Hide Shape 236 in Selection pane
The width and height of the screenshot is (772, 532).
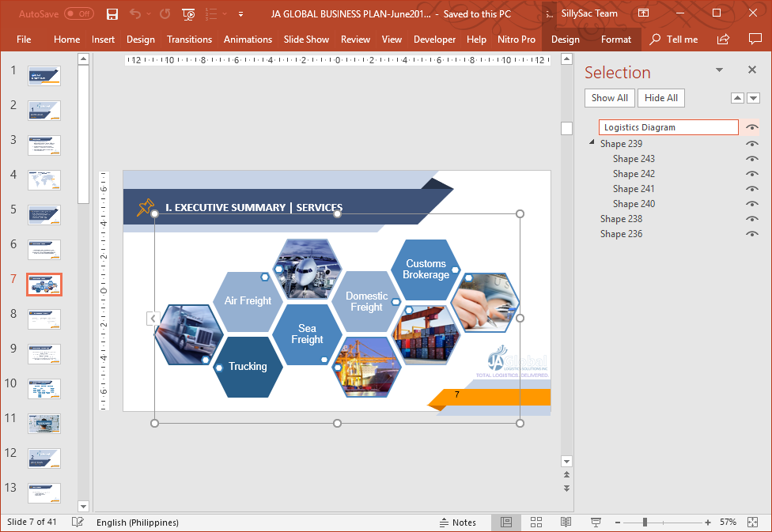751,233
